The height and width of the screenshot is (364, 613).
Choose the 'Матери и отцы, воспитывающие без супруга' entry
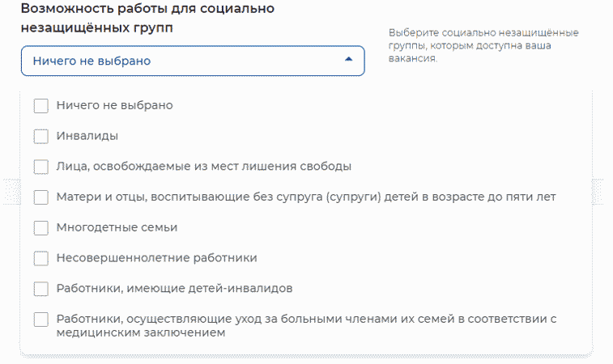305,197
